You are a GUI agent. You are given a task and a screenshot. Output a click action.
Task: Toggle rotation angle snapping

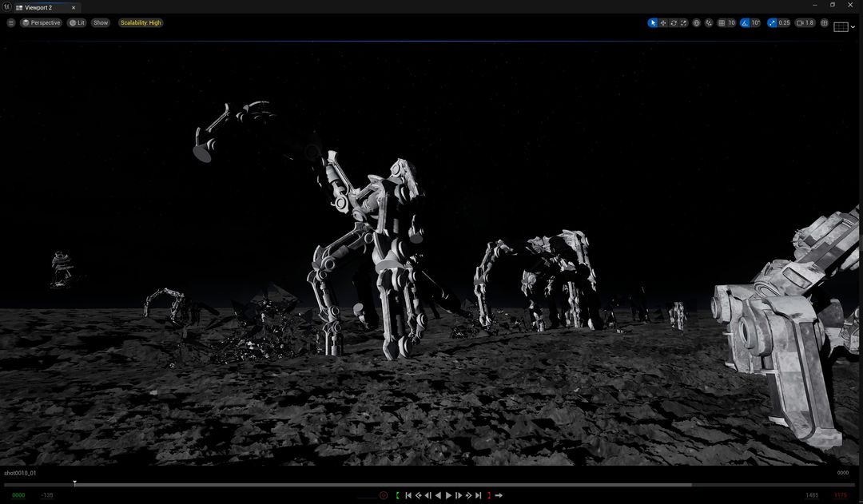coord(746,23)
